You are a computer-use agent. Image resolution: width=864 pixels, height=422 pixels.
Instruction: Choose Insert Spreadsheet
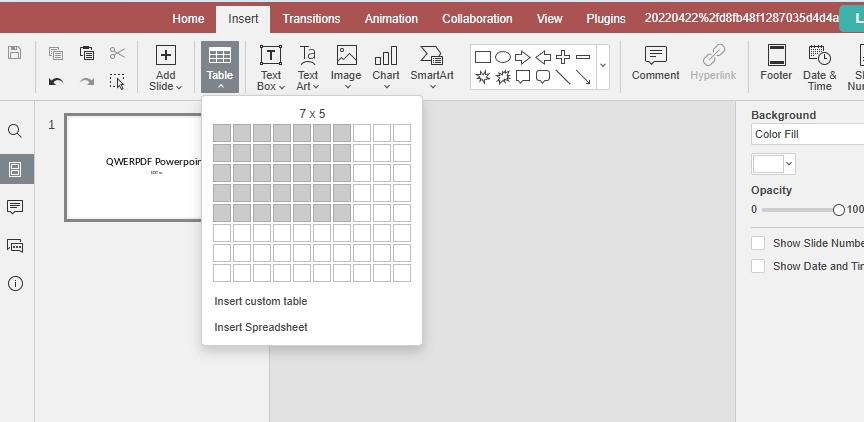pyautogui.click(x=261, y=327)
